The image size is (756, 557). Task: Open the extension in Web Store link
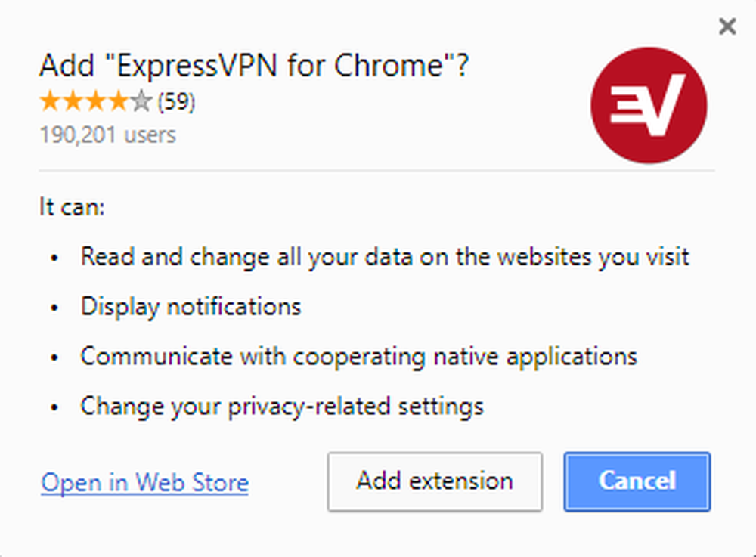[144, 482]
